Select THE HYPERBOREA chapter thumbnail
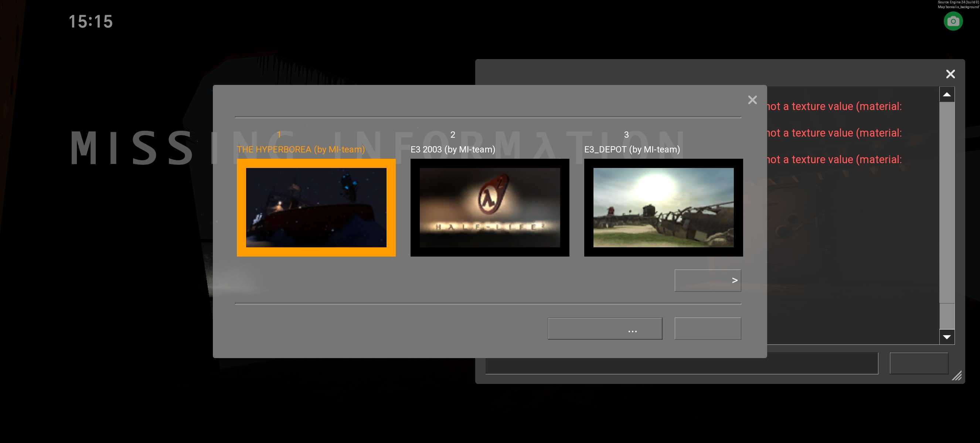Viewport: 980px width, 443px height. click(316, 207)
